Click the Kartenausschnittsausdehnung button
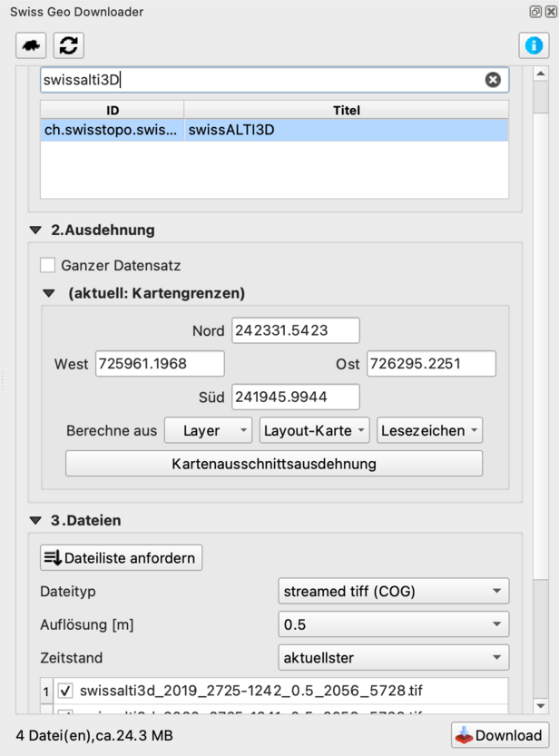Screen dimensions: 559x756 click(273, 464)
